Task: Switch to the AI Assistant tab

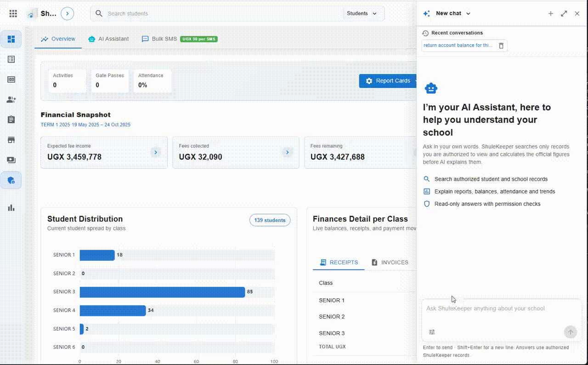Action: click(108, 39)
